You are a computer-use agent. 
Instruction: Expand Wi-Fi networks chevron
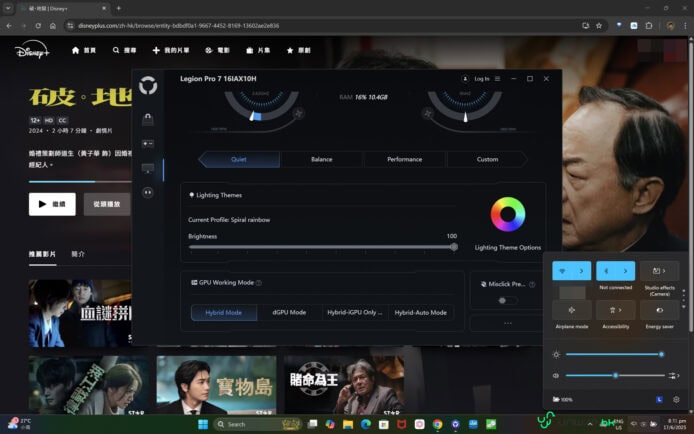581,271
